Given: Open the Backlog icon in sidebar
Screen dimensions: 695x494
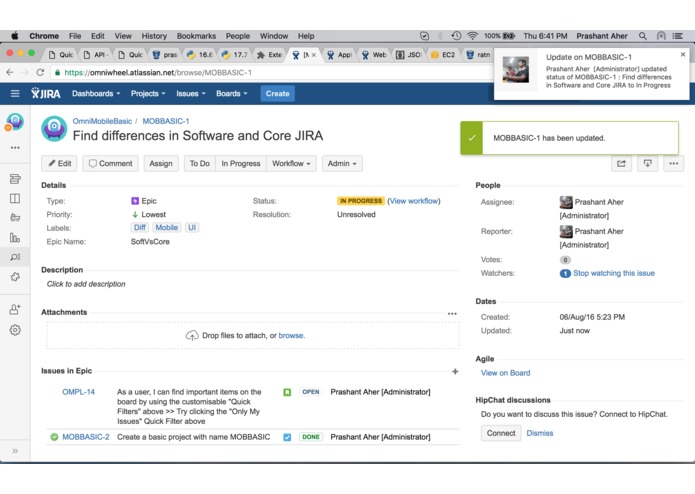Looking at the screenshot, I should click(x=15, y=179).
